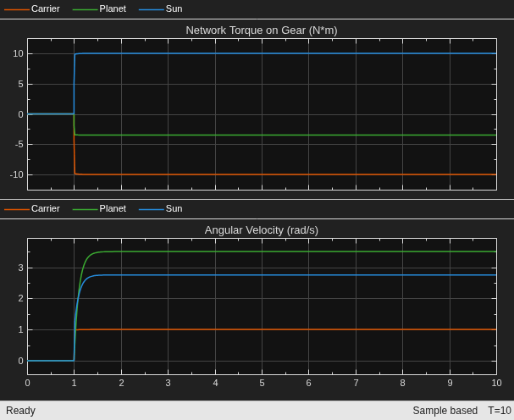The width and height of the screenshot is (514, 420).
Task: Click the Ready status text
Action: tap(20, 411)
